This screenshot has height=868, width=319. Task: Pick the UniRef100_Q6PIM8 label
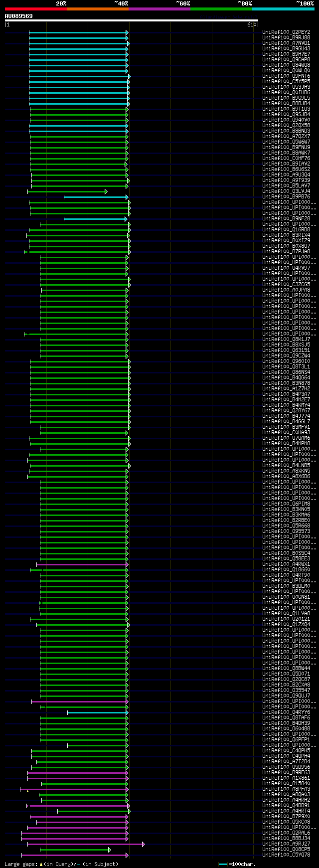[286, 504]
